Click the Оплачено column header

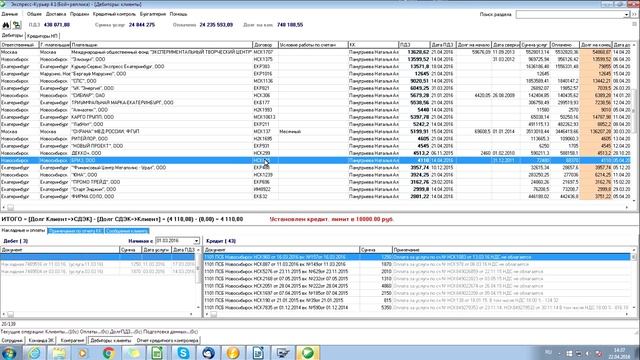564,44
